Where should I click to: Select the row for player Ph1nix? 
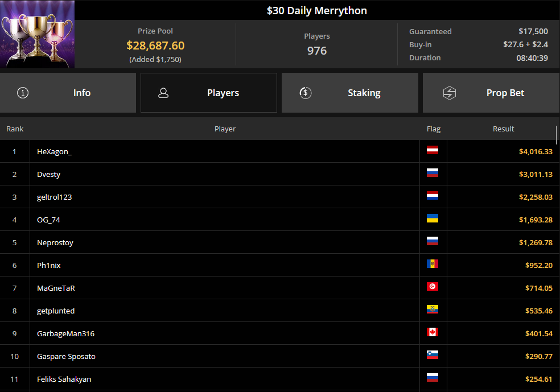coord(48,265)
